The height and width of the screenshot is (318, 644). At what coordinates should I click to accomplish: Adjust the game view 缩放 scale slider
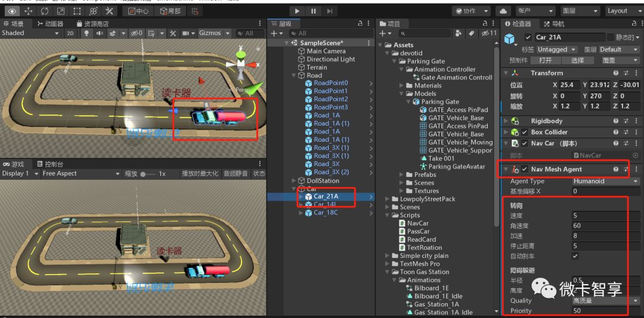147,174
